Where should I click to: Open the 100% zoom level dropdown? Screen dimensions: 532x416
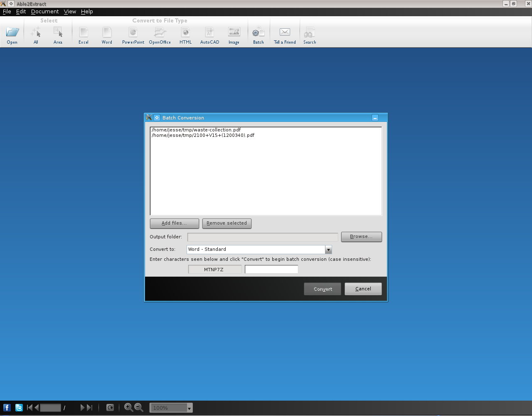(189, 408)
